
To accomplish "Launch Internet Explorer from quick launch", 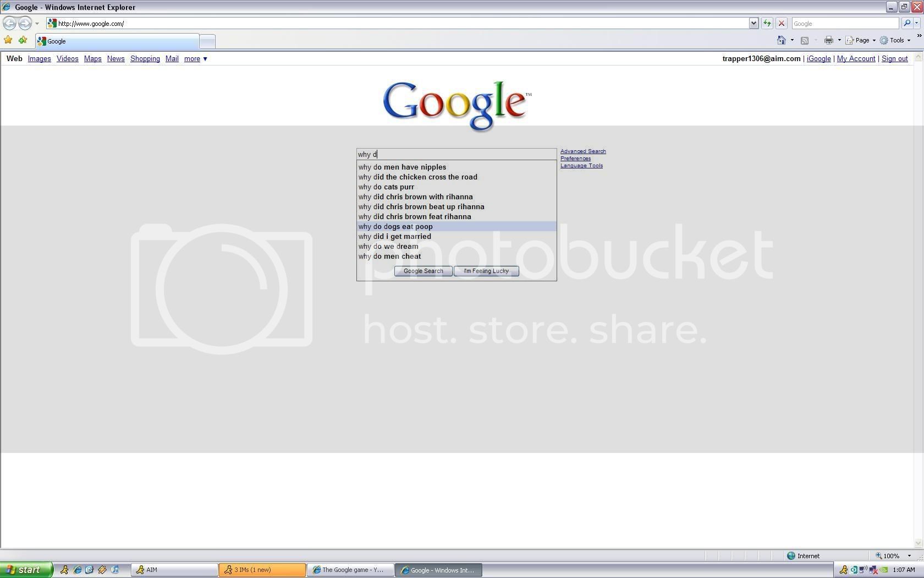I will (77, 570).
